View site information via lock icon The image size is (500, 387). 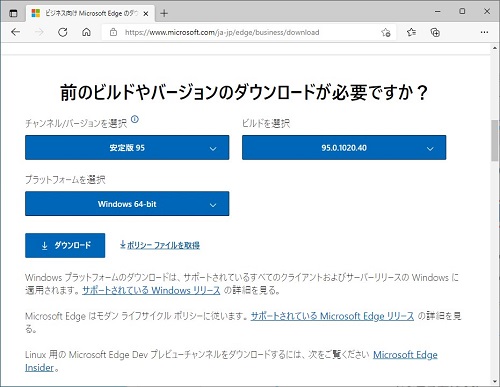(113, 32)
